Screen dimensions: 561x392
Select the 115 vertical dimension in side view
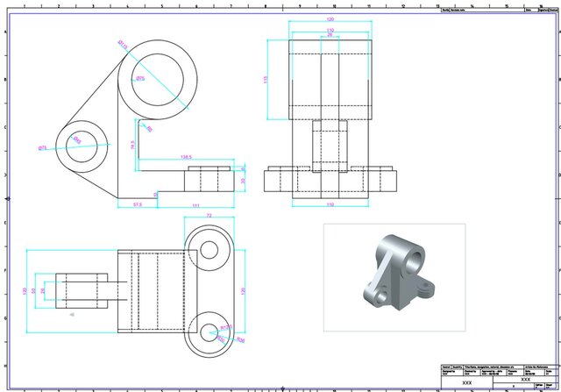click(x=266, y=80)
